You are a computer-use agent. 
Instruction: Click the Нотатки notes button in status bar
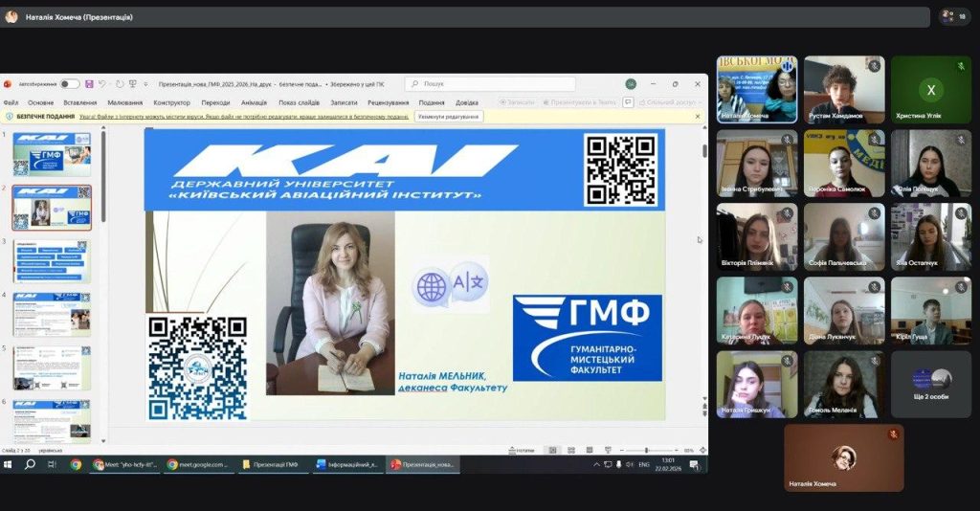[523, 450]
